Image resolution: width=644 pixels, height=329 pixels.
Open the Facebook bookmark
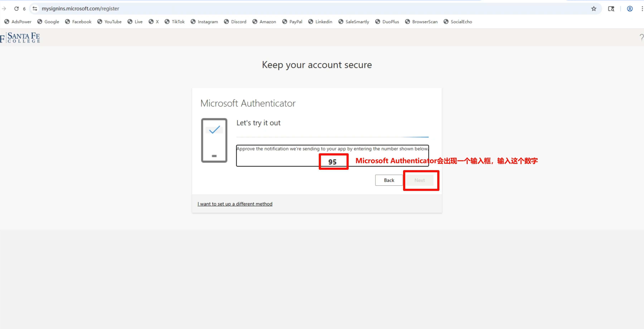[x=78, y=22]
